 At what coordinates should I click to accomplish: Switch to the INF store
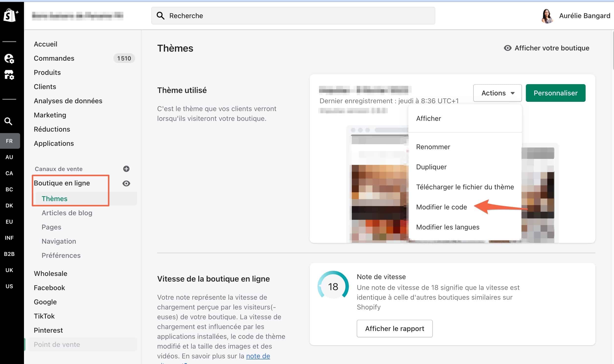(9, 238)
